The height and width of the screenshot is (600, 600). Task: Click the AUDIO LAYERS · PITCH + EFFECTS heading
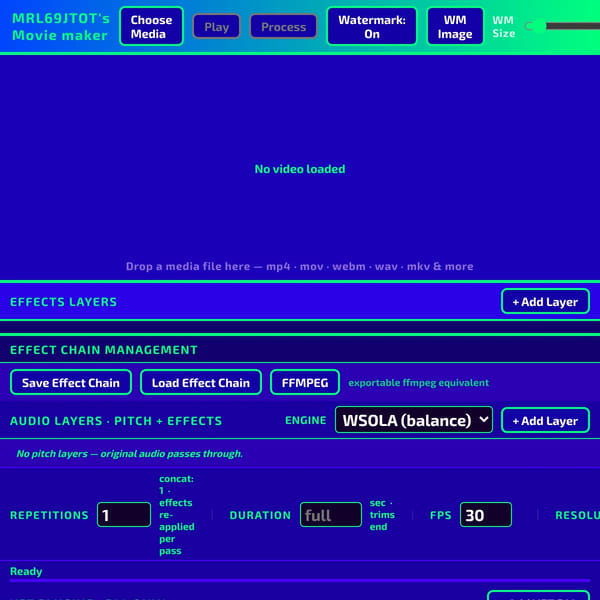[x=116, y=421]
